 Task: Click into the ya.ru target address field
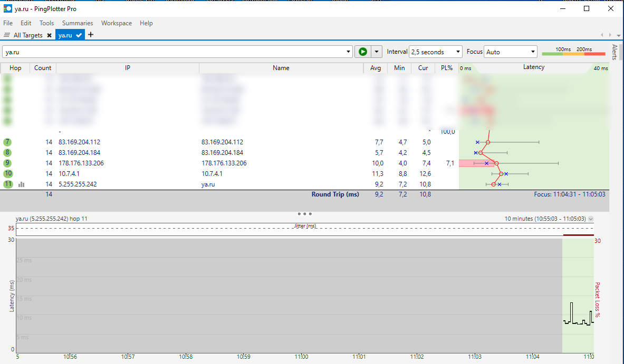click(x=174, y=52)
